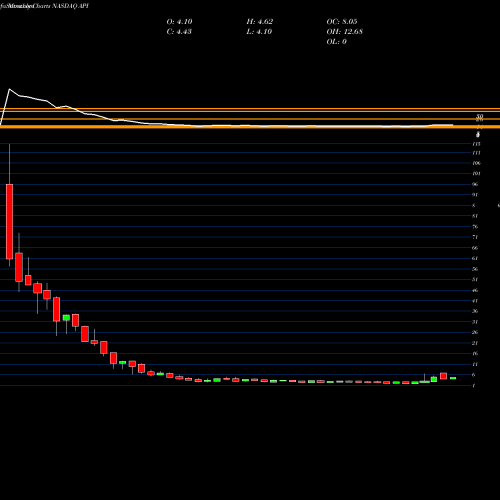
Task: Click the 51 price axis label
Action: [475, 279]
